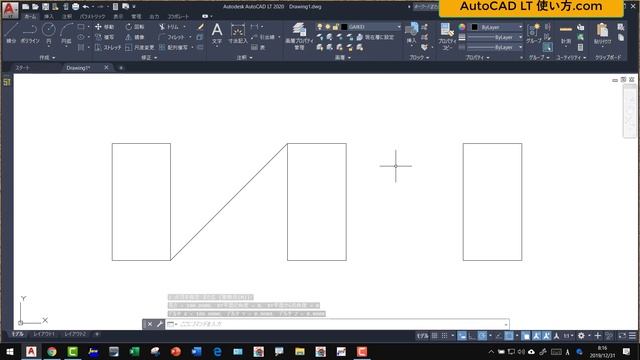Open the Dimension (寸法記入) tool
640x360 pixels.
click(x=238, y=33)
